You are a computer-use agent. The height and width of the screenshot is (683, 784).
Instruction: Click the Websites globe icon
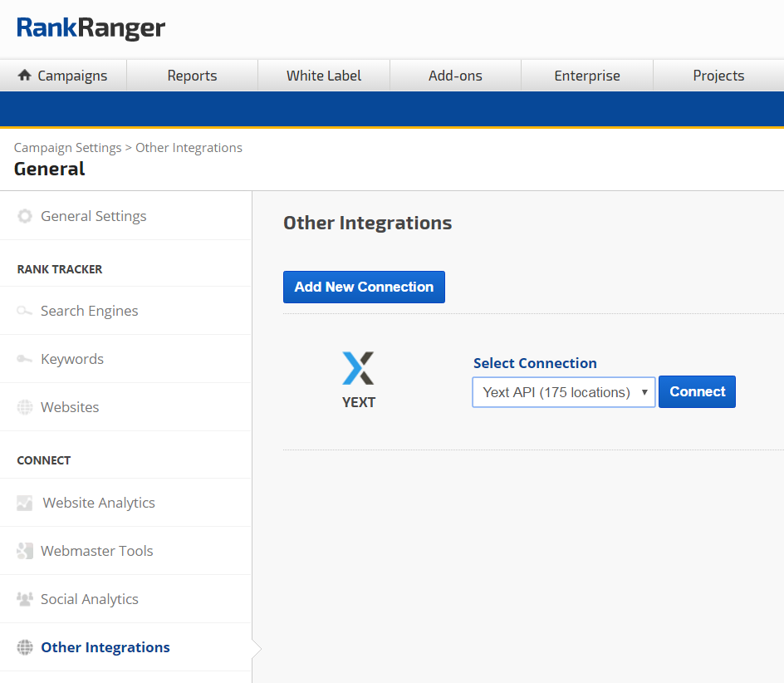point(25,407)
